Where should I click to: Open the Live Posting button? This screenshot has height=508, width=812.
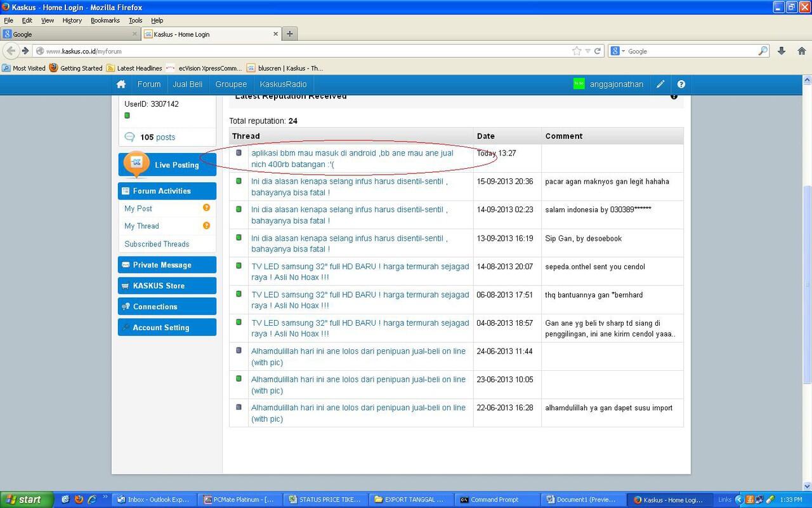click(x=167, y=164)
